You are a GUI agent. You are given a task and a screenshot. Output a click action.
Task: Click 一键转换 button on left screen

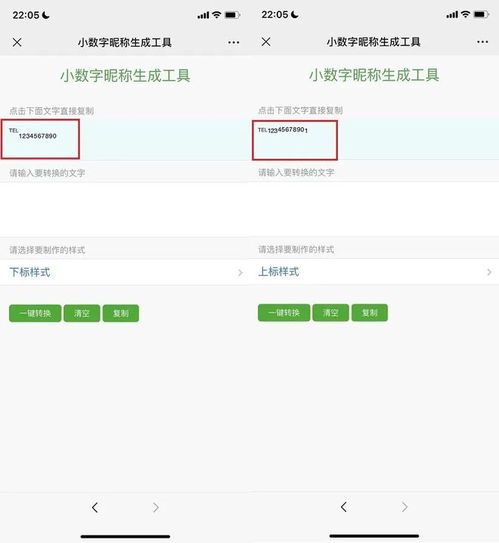tap(35, 313)
